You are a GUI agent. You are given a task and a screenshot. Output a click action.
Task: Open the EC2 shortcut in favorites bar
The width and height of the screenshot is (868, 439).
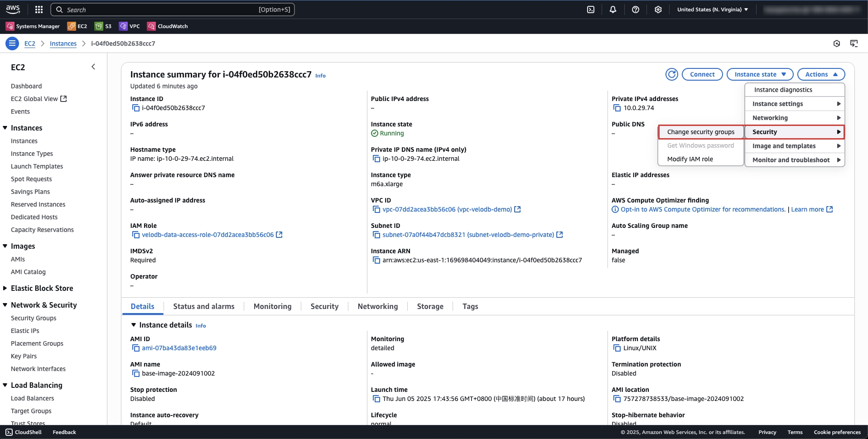click(77, 26)
